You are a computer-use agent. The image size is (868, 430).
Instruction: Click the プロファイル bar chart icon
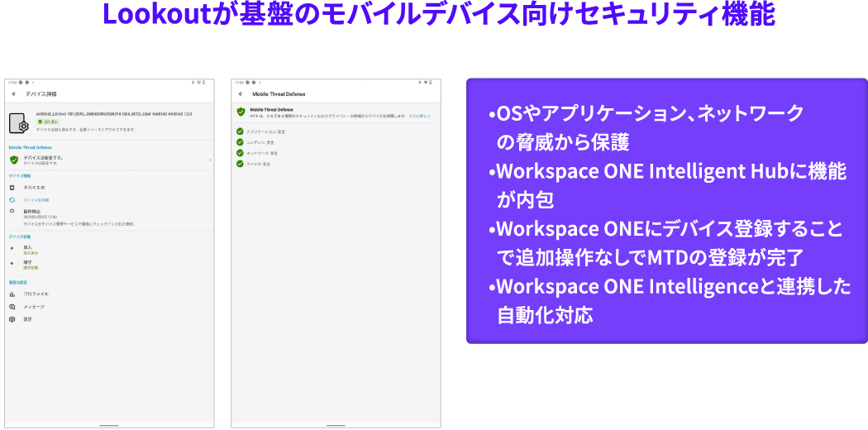(x=12, y=294)
